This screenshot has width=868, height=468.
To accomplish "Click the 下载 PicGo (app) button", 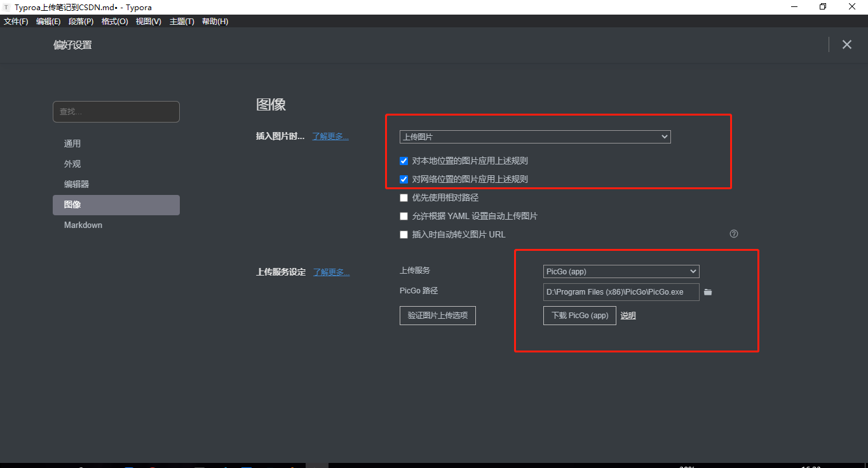I will [579, 315].
